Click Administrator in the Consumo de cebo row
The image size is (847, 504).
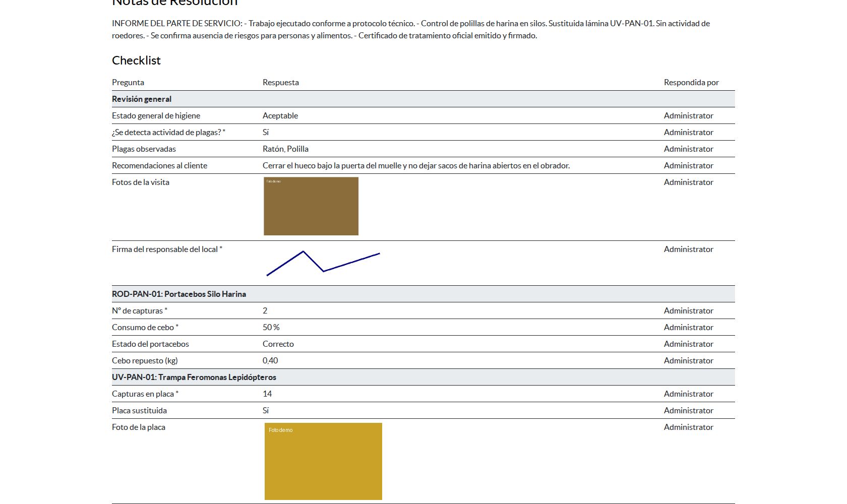pos(689,327)
